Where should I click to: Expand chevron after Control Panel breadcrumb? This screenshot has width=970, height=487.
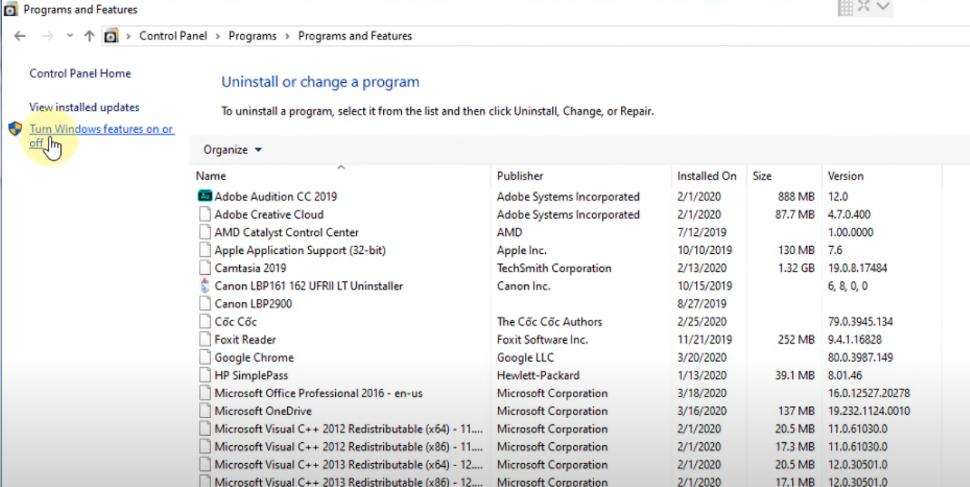point(218,36)
